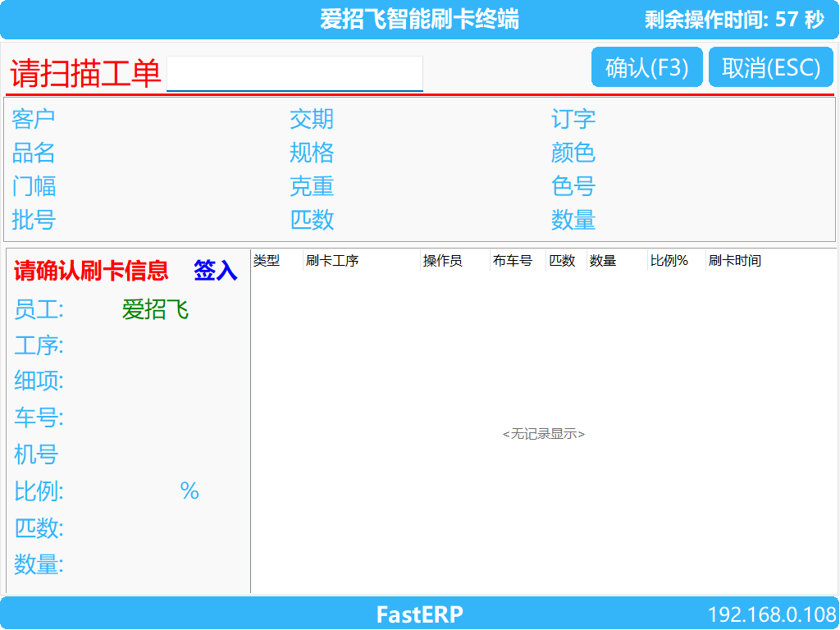Image resolution: width=840 pixels, height=630 pixels.
Task: Click the 颜色 color field label
Action: [x=574, y=153]
